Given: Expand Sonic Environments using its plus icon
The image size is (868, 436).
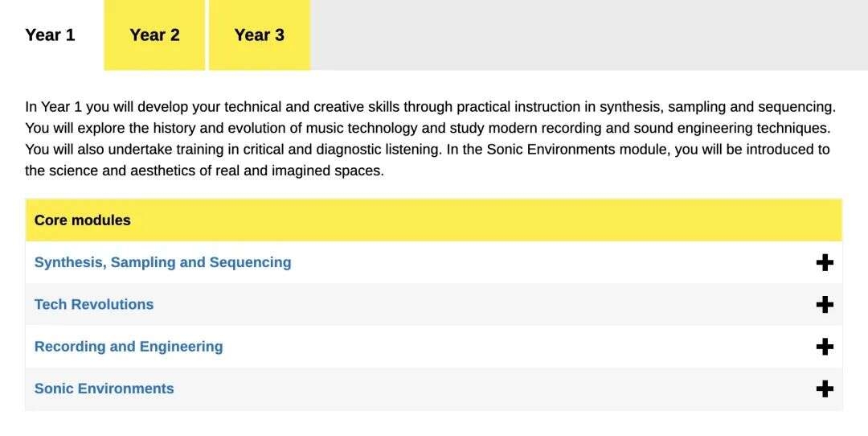Looking at the screenshot, I should [825, 389].
